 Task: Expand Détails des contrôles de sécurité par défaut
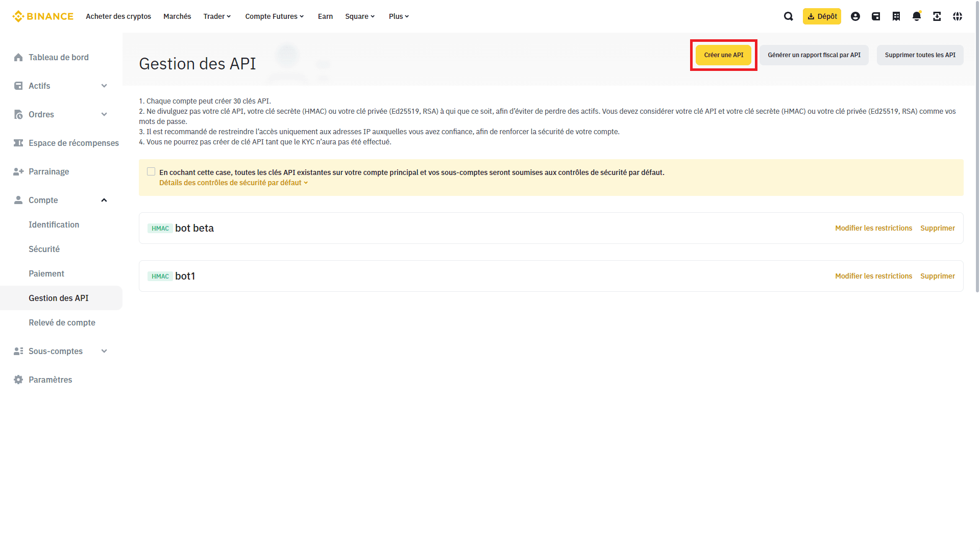[233, 183]
